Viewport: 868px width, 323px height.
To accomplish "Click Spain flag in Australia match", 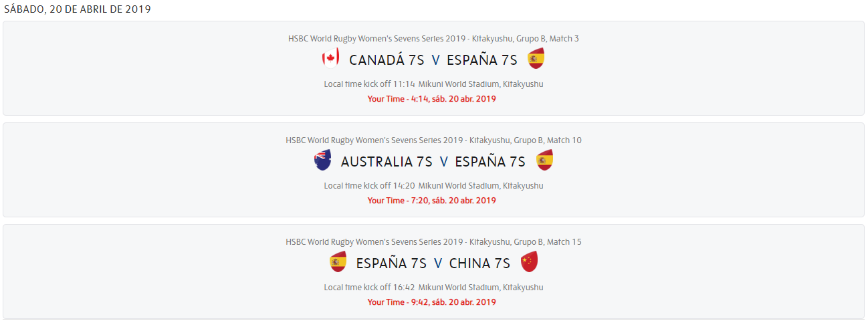I will (x=544, y=160).
